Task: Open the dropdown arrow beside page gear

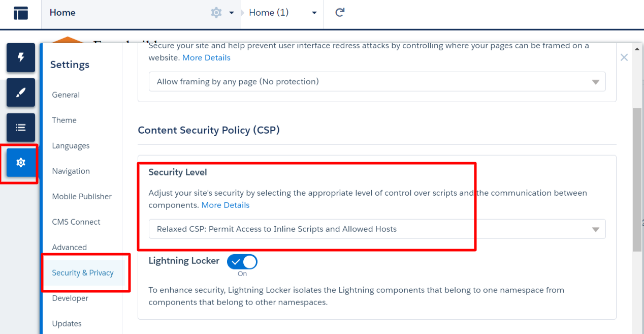Action: 232,13
